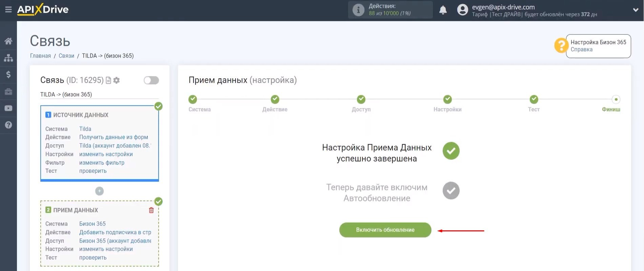The height and width of the screenshot is (271, 644).
Task: Open the notifications bell
Action: tap(443, 10)
